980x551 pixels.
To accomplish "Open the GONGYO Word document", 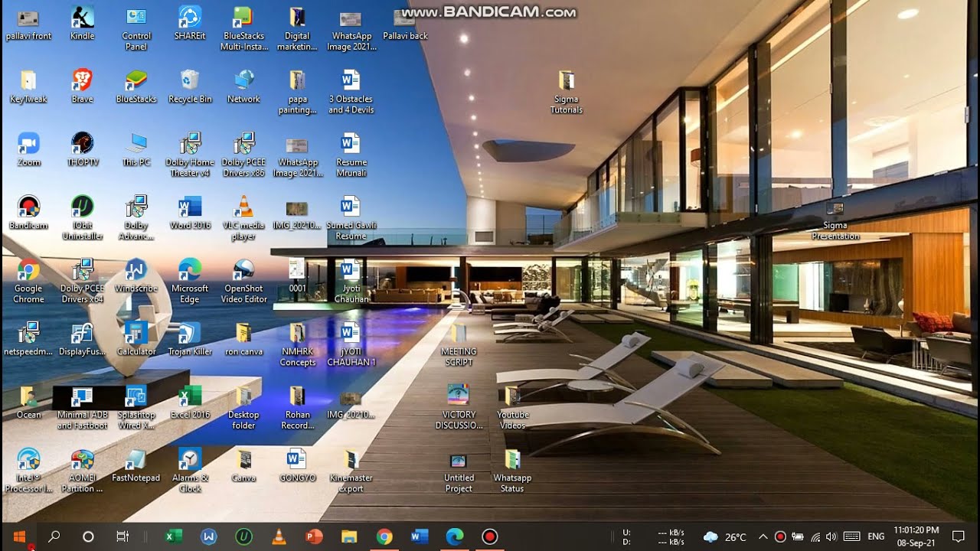I will pos(297,465).
